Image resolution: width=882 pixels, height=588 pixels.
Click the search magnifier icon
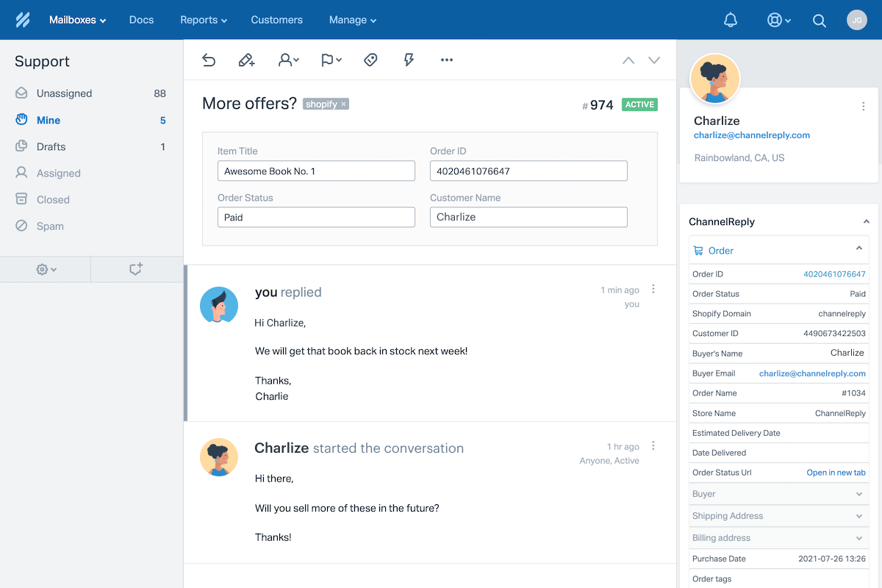click(x=820, y=21)
